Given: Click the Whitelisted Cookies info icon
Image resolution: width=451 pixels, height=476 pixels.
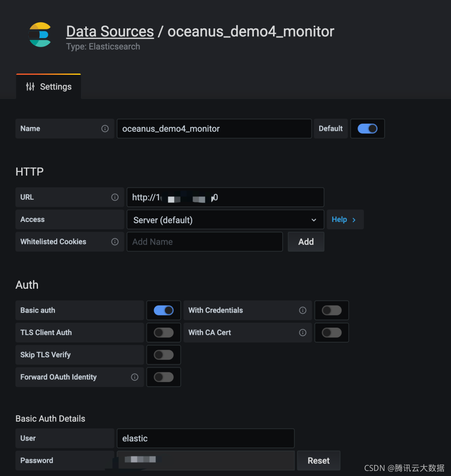Looking at the screenshot, I should click(115, 242).
